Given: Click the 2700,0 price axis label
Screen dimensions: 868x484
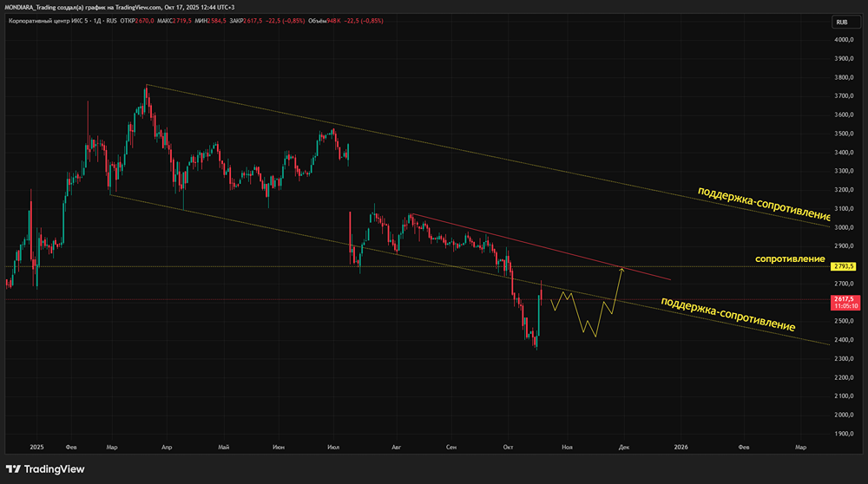Looking at the screenshot, I should click(x=844, y=284).
